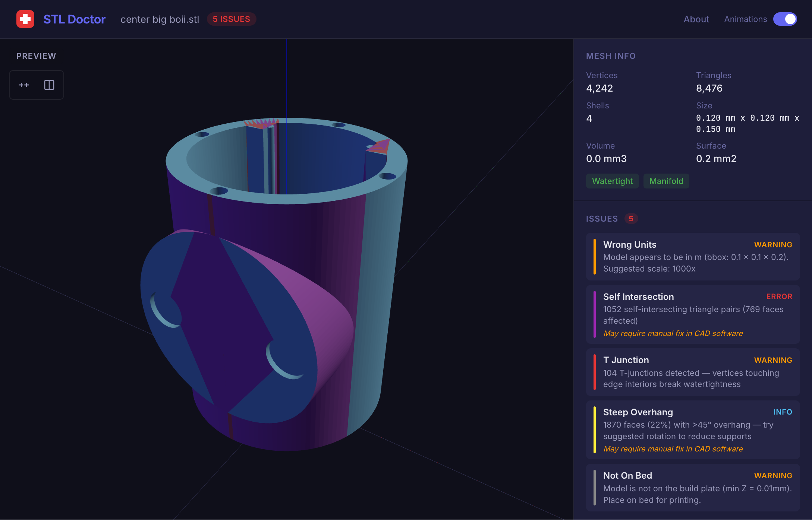This screenshot has height=520, width=812.
Task: Click the red issues count badge
Action: point(631,219)
